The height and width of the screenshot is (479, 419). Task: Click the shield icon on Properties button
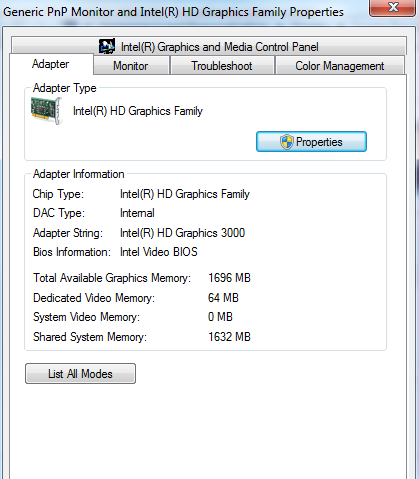tap(286, 142)
